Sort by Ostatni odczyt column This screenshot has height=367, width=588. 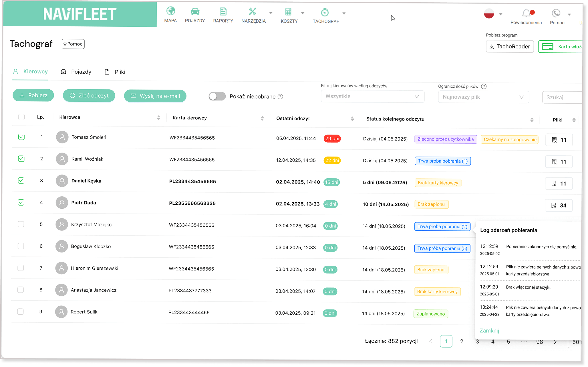[352, 119]
